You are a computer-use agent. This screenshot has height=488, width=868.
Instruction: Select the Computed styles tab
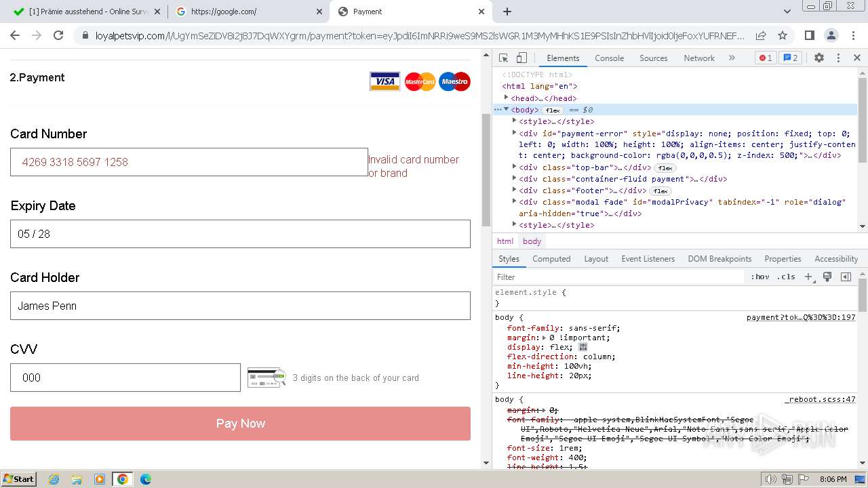551,259
